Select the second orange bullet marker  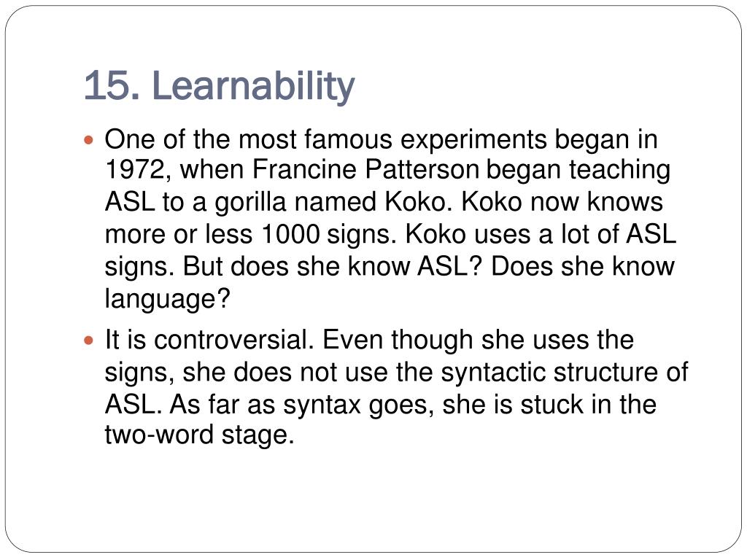pos(88,341)
